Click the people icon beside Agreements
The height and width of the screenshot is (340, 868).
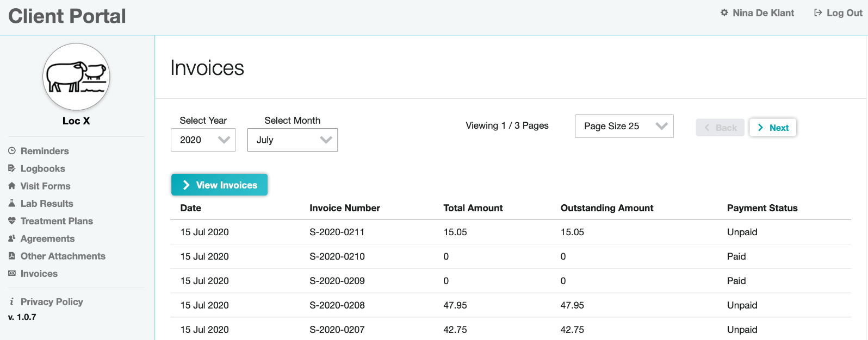pos(12,238)
